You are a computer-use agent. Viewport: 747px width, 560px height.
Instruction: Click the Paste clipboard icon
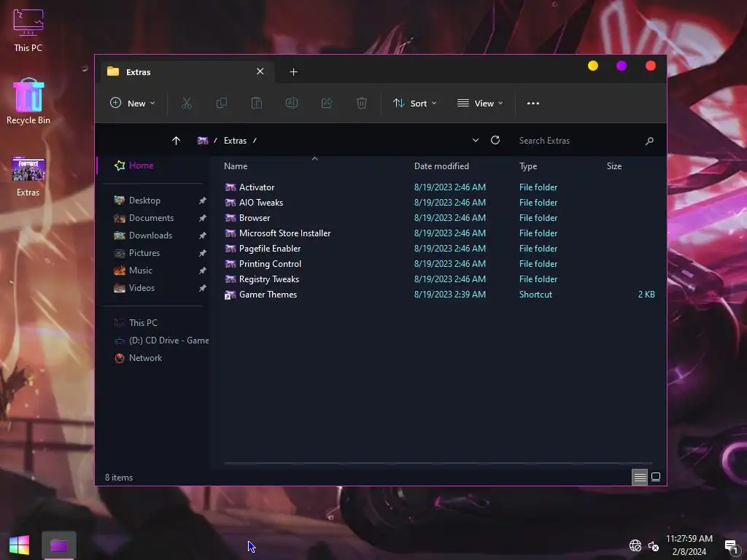[256, 103]
